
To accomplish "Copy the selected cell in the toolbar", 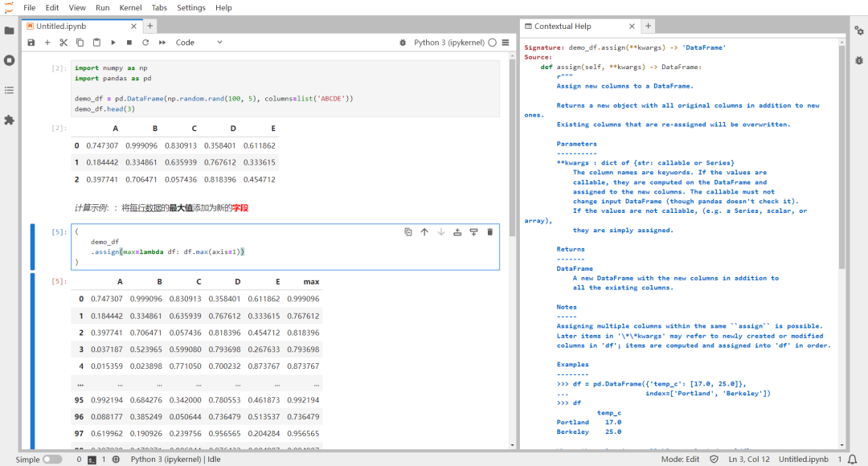I will [80, 43].
